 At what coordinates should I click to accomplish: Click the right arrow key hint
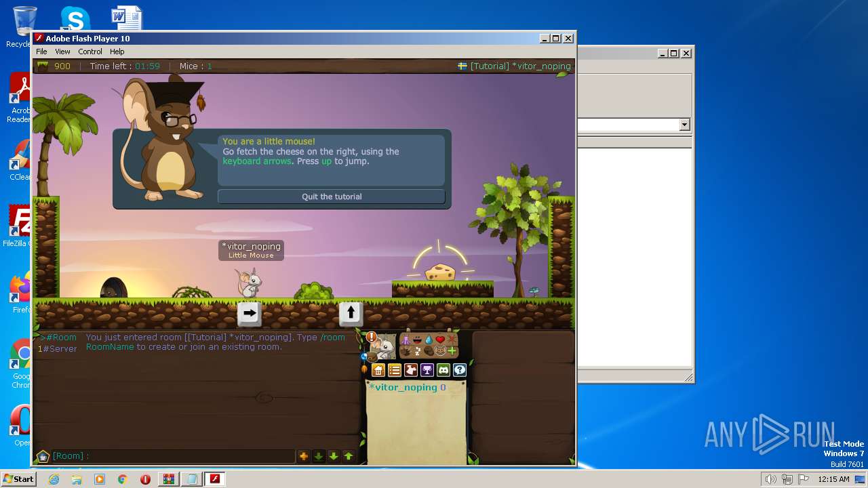pyautogui.click(x=250, y=313)
